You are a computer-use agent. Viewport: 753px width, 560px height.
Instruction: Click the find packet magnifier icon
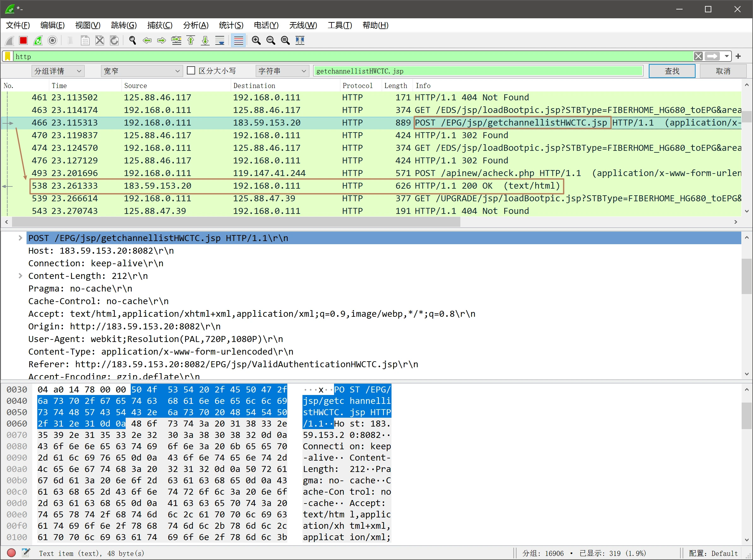(133, 41)
